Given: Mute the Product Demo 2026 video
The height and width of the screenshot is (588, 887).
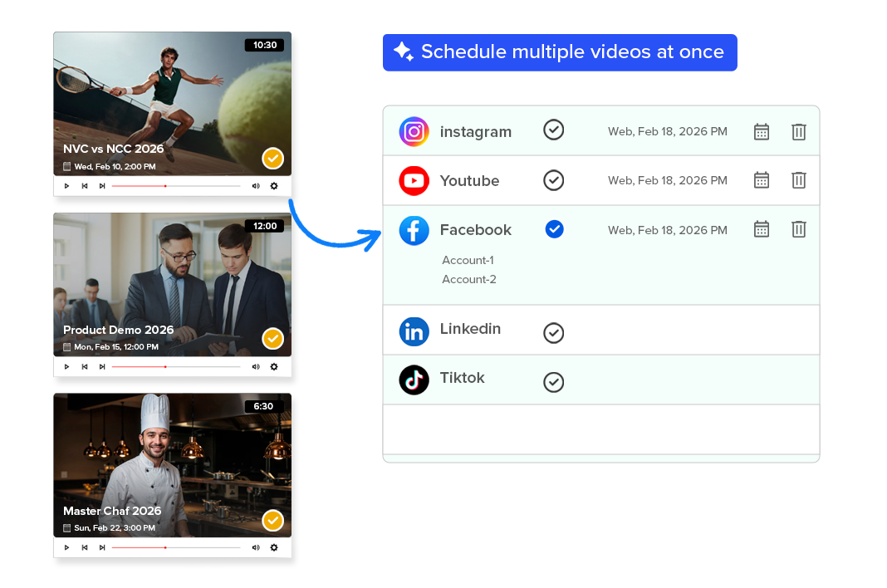Looking at the screenshot, I should pos(256,366).
